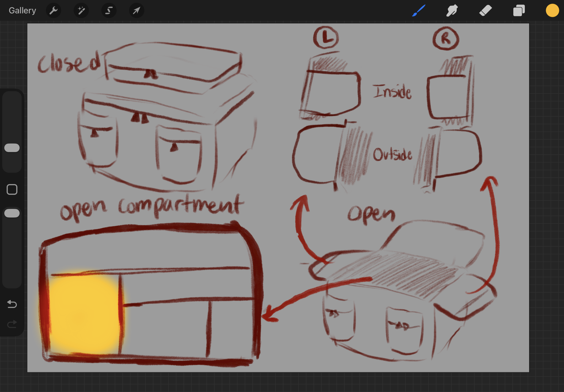The width and height of the screenshot is (564, 392).
Task: Open the Actions wrench menu
Action: [54, 11]
